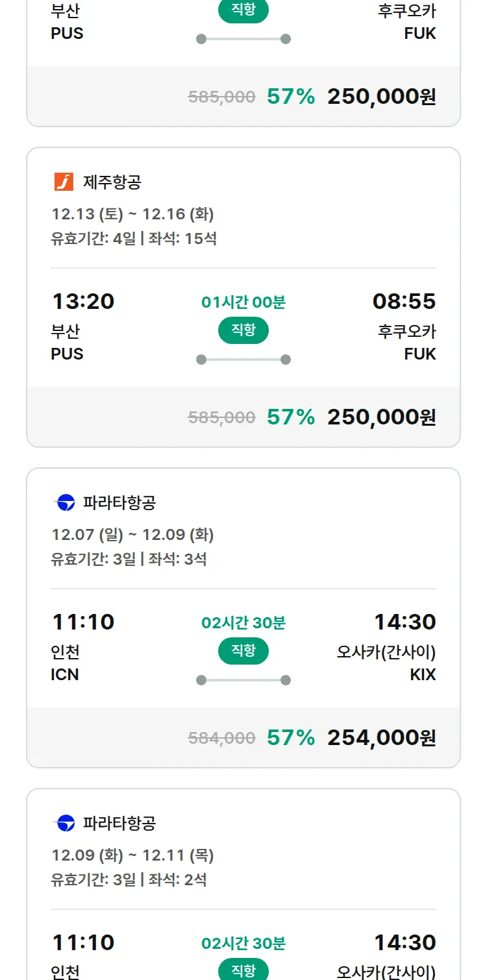Click the Parata Air logo on the 12.07 flight
The width and height of the screenshot is (487, 980).
click(x=64, y=503)
